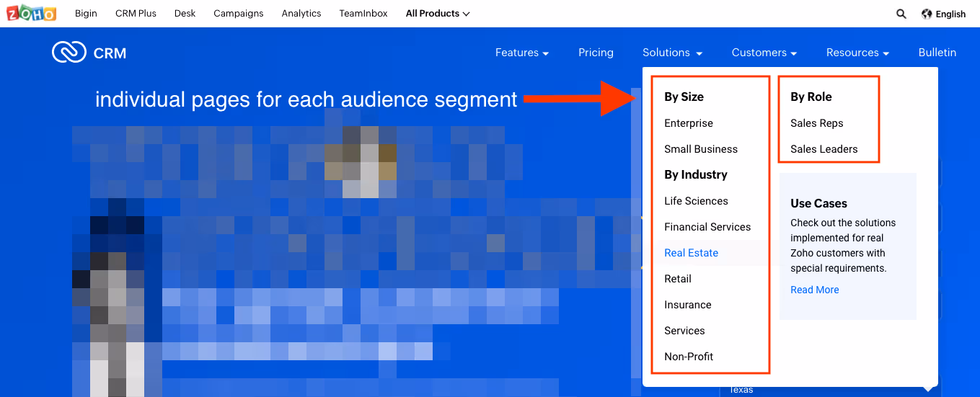
Task: Click the By Role heading
Action: [811, 97]
